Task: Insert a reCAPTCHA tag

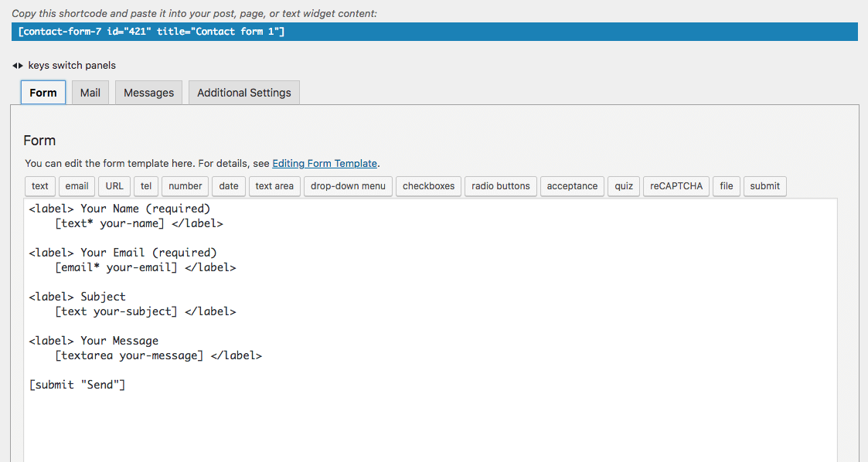Action: (676, 186)
